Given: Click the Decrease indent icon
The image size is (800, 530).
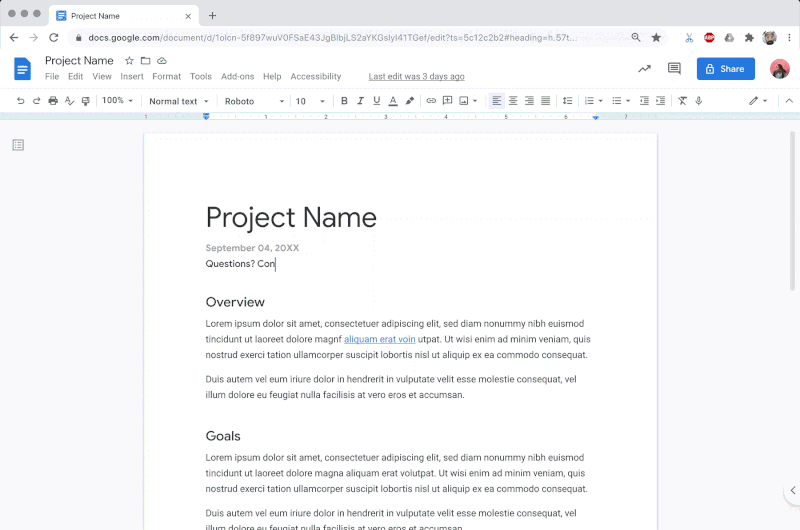Looking at the screenshot, I should pyautogui.click(x=644, y=101).
